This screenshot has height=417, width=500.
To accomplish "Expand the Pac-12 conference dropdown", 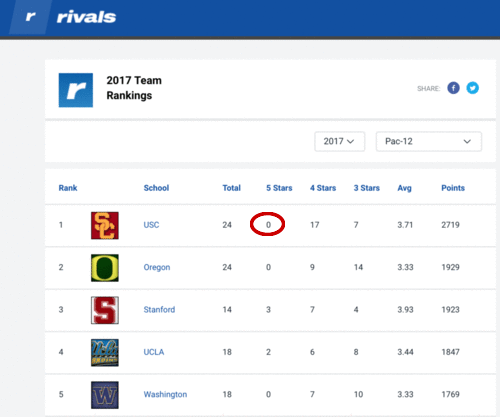I will (x=429, y=141).
